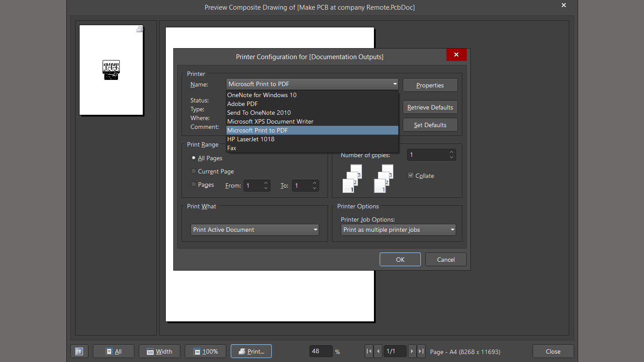The width and height of the screenshot is (644, 362).
Task: Go to the next page arrow
Action: click(412, 351)
